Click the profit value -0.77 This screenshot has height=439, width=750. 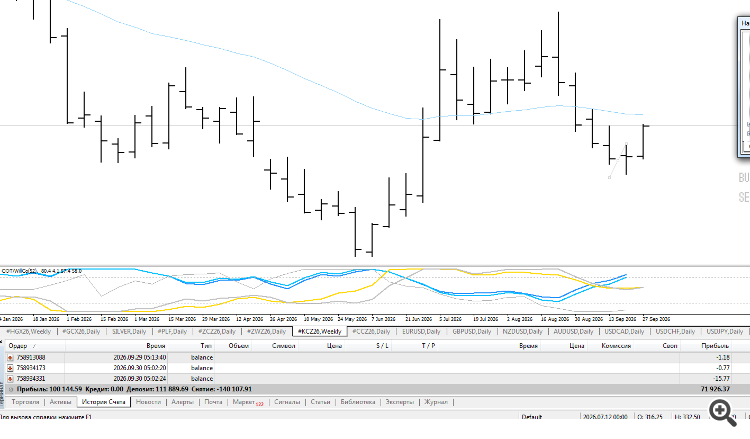tap(723, 368)
